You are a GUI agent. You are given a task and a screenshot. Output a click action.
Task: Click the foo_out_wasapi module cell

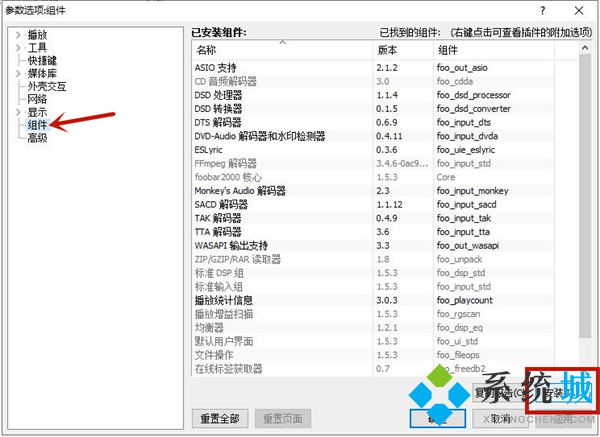468,246
